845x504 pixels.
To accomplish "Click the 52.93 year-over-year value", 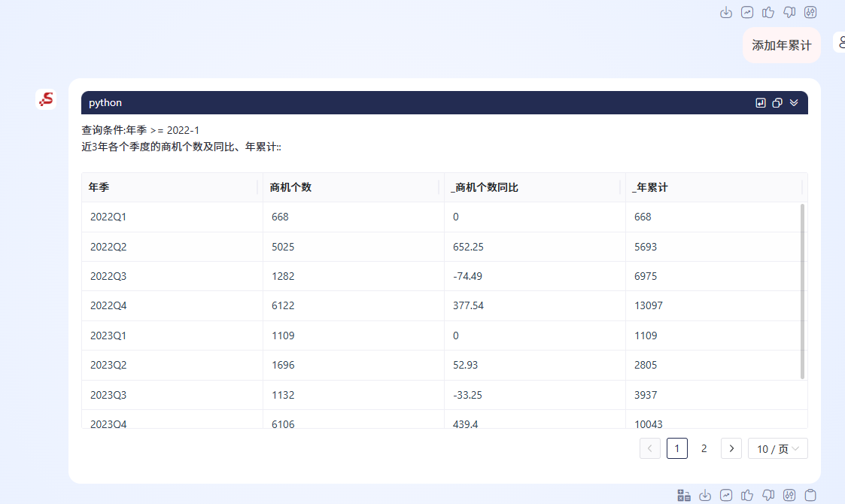I will [x=466, y=365].
